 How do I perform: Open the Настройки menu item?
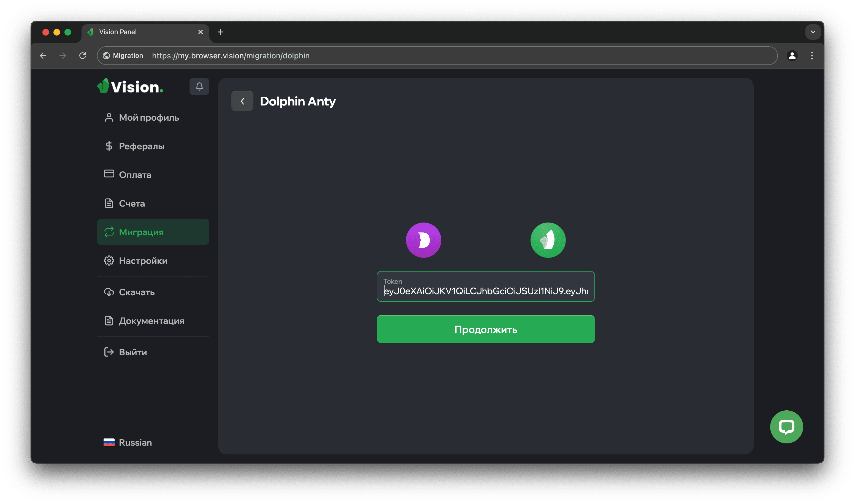point(143,261)
